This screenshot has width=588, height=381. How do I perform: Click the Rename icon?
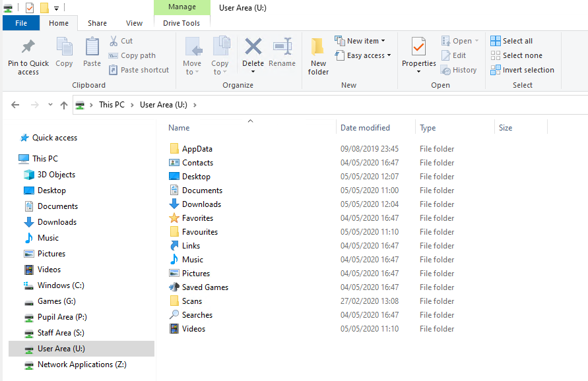click(282, 47)
